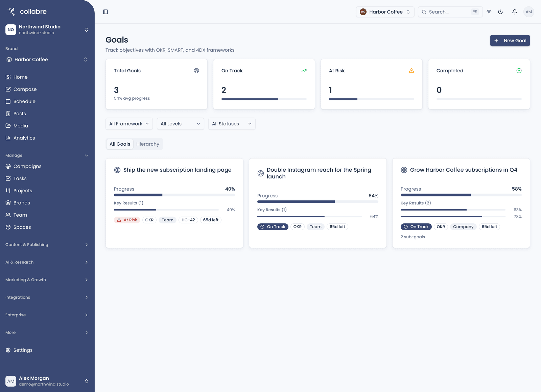Open the All Statuses filter dropdown
The image size is (541, 392).
coord(232,124)
